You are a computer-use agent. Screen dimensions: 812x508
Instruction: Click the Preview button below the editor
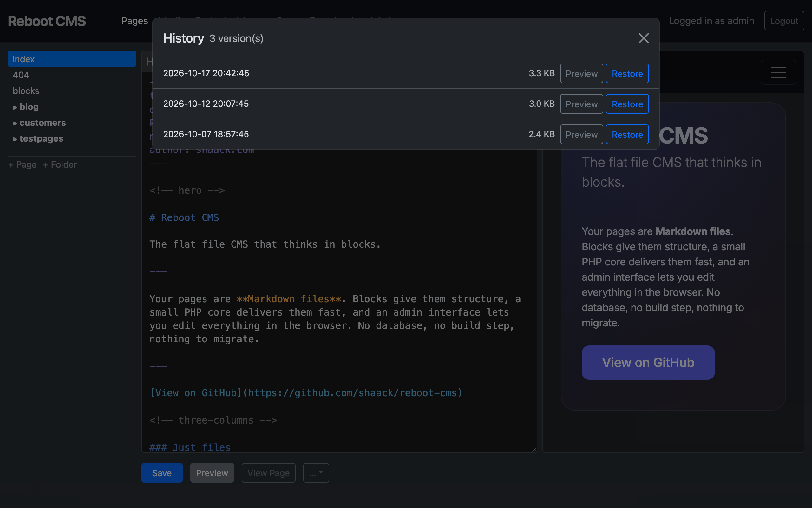pos(212,473)
